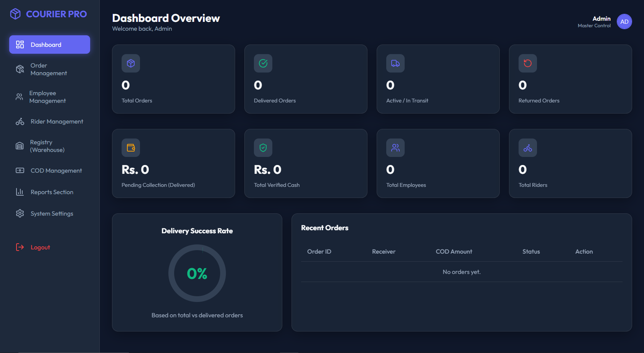644x353 pixels.
Task: Open Rider Management page
Action: pos(57,122)
